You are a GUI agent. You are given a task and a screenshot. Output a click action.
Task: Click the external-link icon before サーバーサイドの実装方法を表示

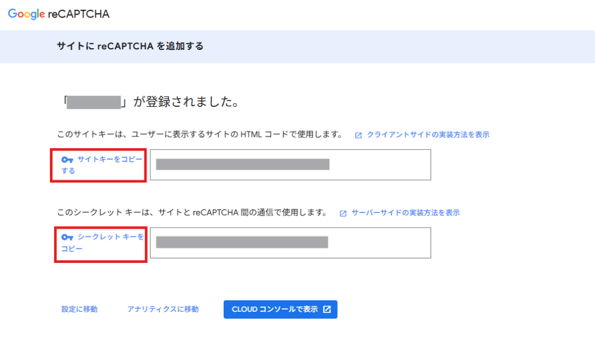[x=343, y=214]
